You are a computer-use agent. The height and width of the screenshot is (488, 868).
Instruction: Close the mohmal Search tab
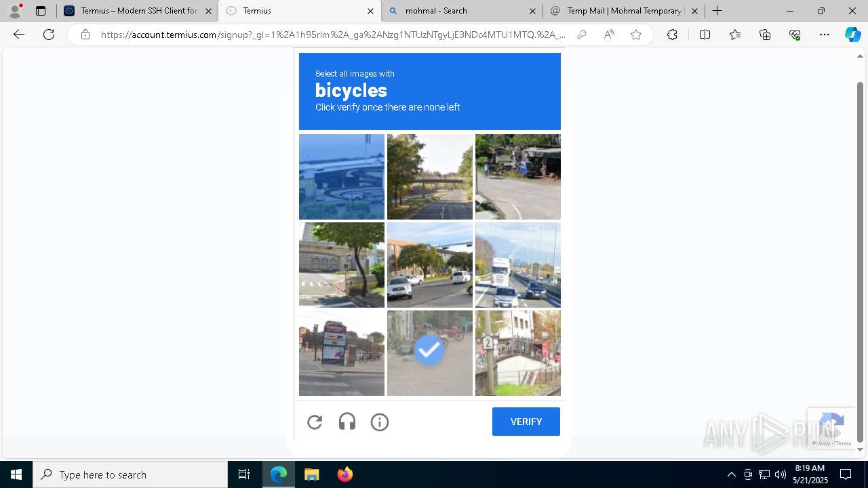(532, 11)
